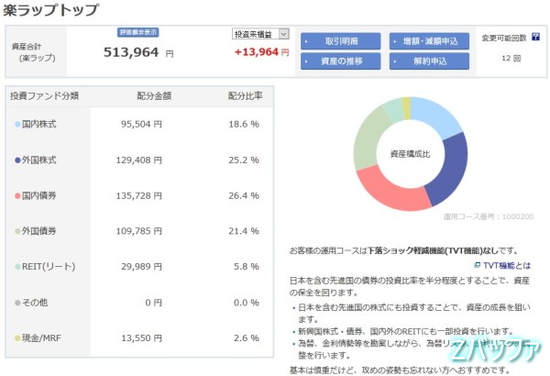Toggle the 評価額非表示 badge
Viewport: 550px width, 376px height.
pos(138,33)
